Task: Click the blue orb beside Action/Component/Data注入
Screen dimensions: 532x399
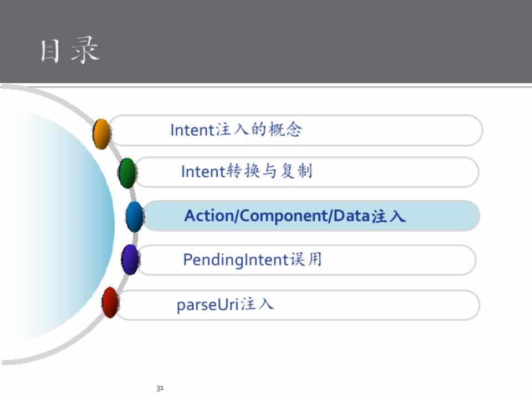Action: (135, 216)
